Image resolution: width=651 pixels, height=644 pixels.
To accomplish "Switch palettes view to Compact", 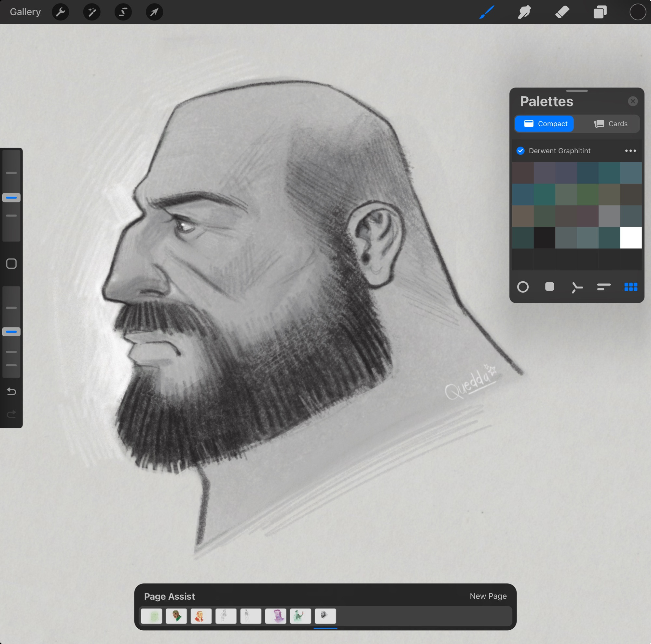I will pos(544,124).
